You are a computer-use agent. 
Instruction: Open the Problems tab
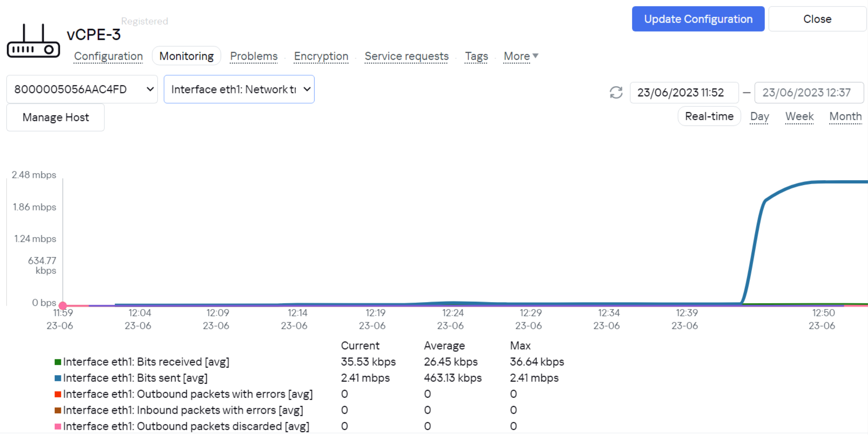[x=254, y=56]
